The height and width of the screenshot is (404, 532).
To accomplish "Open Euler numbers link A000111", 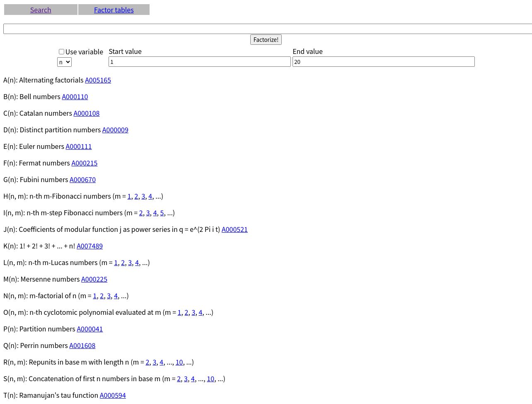I will click(79, 146).
